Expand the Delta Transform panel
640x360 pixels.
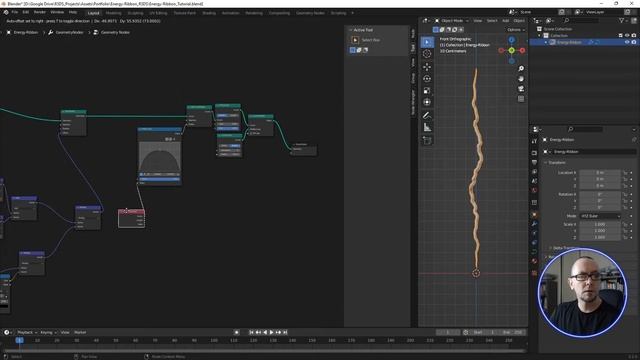pyautogui.click(x=551, y=248)
